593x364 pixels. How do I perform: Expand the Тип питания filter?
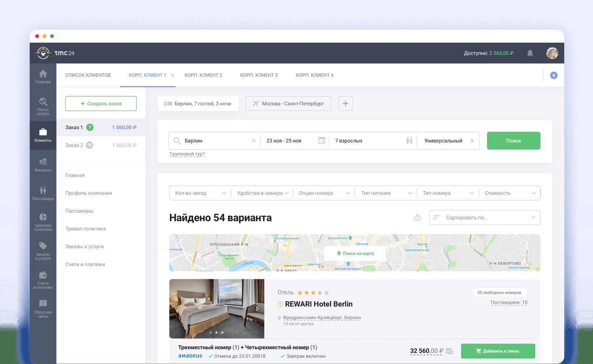click(x=386, y=193)
